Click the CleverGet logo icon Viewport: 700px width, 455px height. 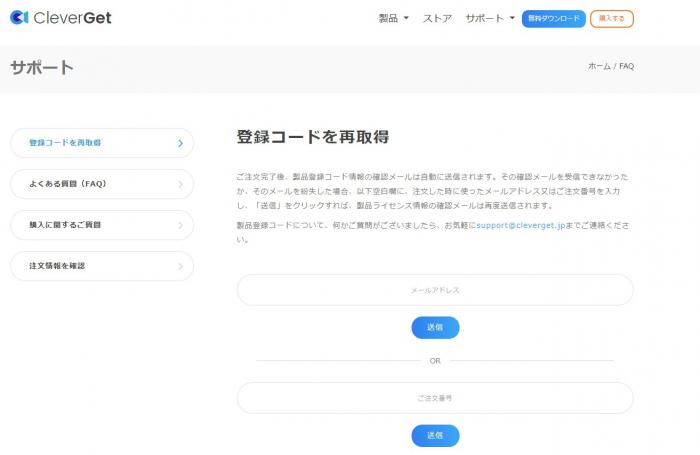[19, 17]
